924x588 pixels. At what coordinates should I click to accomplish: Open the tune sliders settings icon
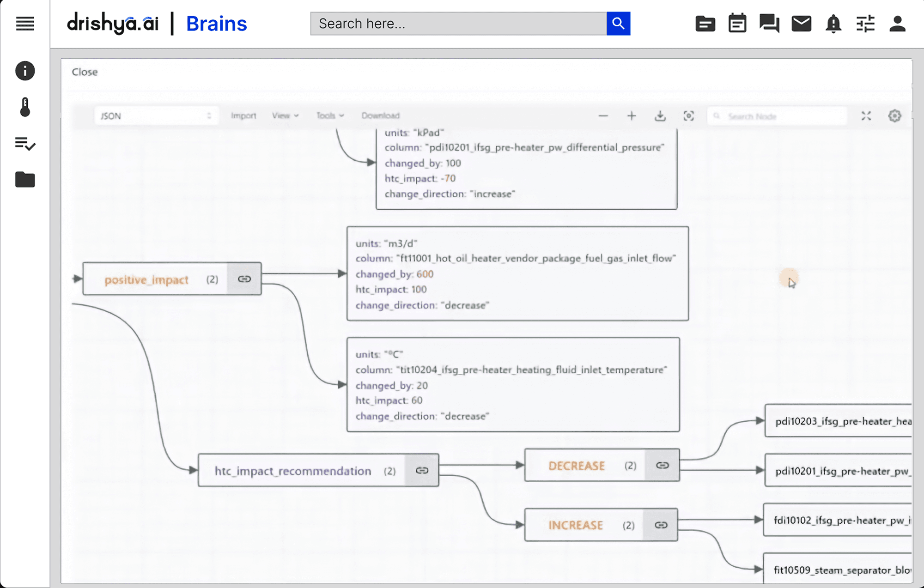(x=865, y=24)
